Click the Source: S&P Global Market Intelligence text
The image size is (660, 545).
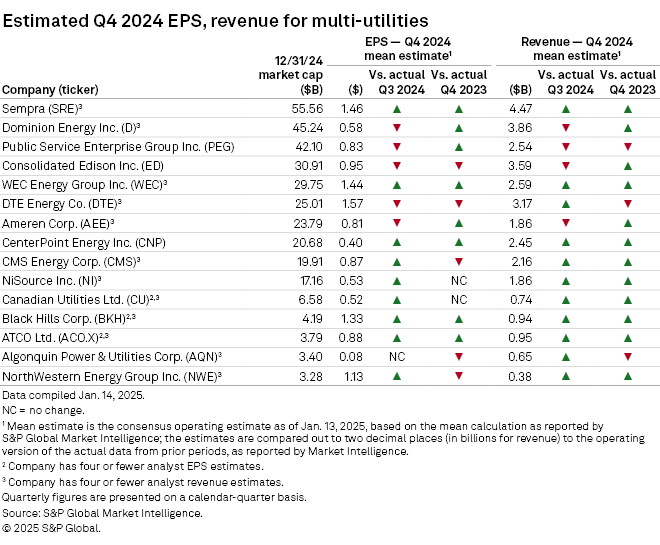(103, 513)
